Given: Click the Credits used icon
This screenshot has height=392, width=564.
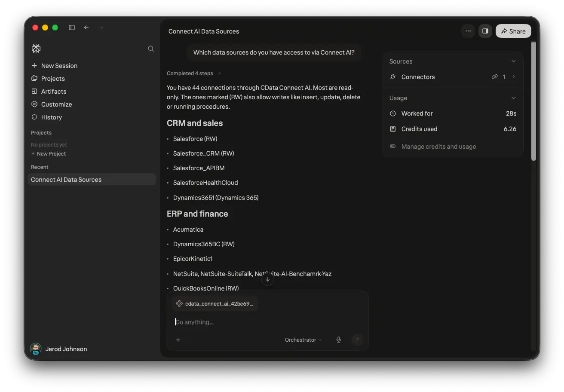Looking at the screenshot, I should pyautogui.click(x=392, y=129).
